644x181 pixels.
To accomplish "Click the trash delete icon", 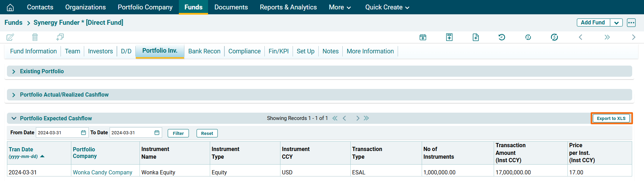I will click(35, 37).
